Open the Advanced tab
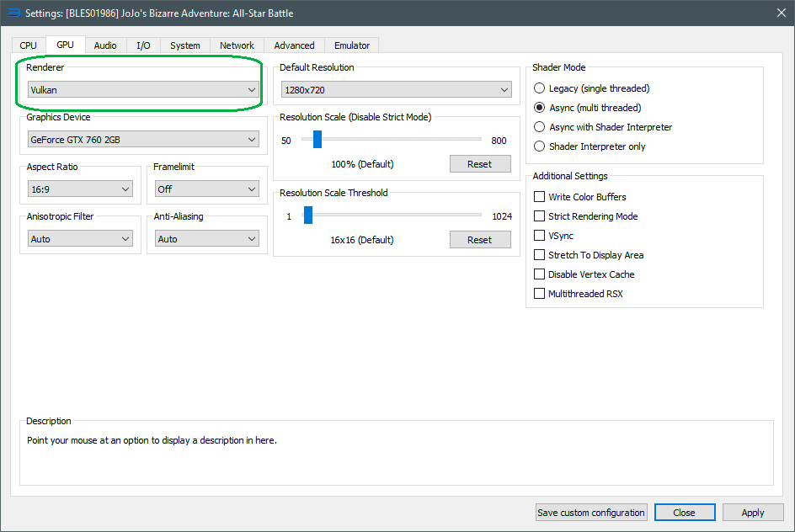The image size is (795, 532). pyautogui.click(x=294, y=45)
